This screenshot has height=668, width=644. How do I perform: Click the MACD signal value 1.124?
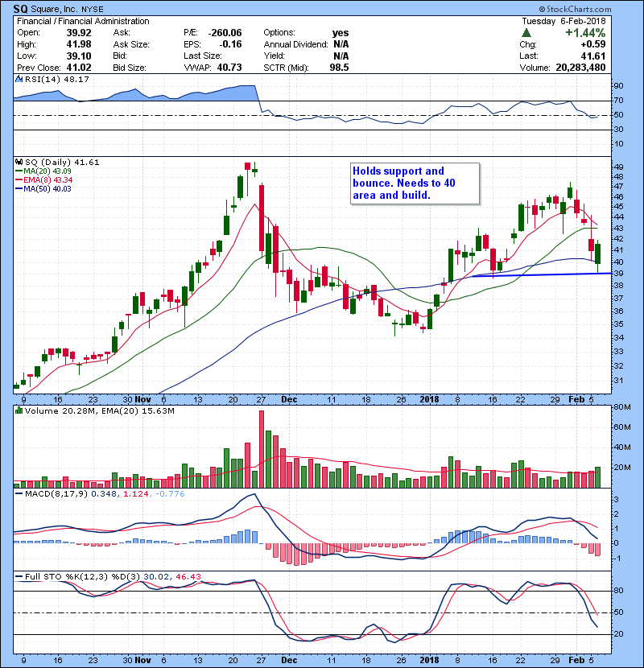(136, 494)
